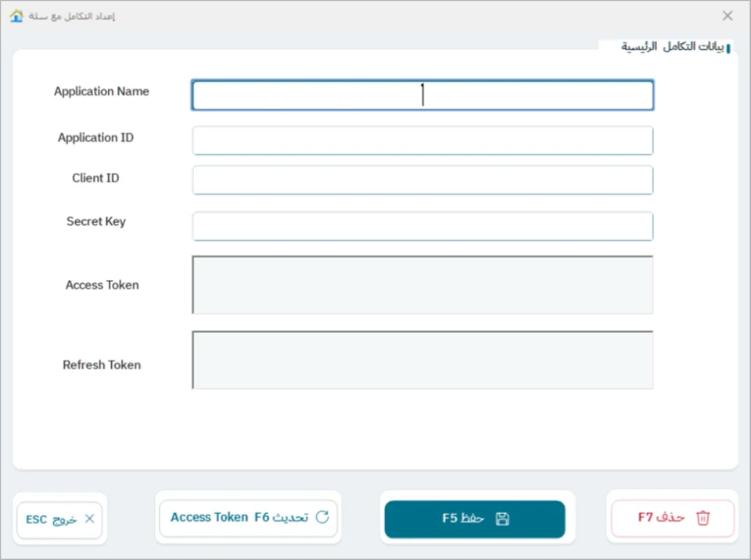751x560 pixels.
Task: Click the F7 حذف delete button
Action: pyautogui.click(x=673, y=518)
